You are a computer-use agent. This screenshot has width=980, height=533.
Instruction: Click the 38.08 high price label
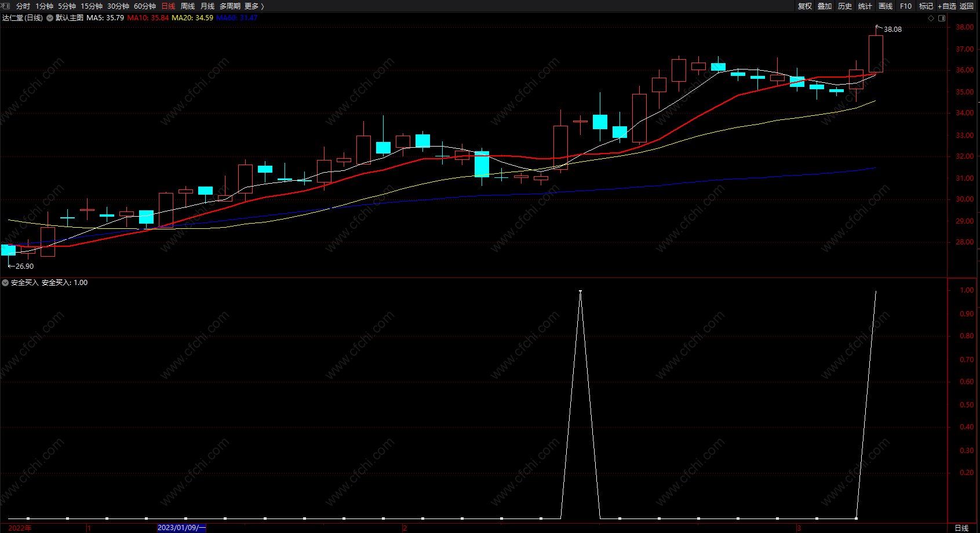click(892, 30)
